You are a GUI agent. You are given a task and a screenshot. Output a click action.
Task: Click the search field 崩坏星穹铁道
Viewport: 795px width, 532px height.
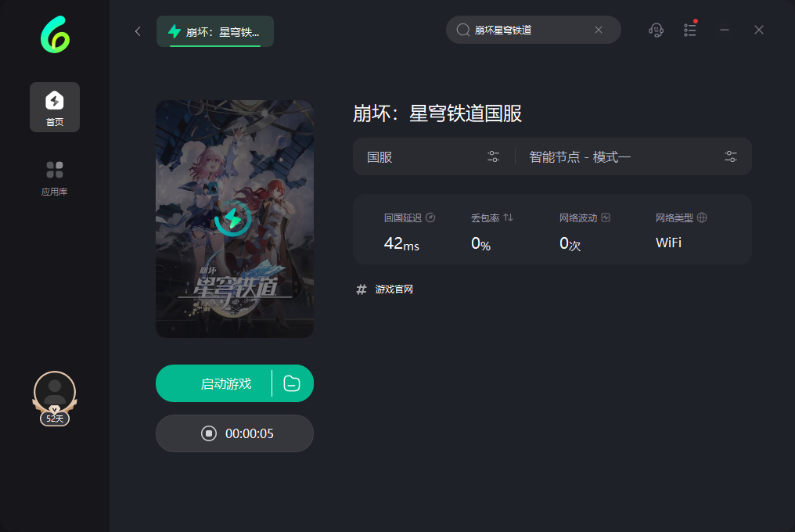[527, 30]
